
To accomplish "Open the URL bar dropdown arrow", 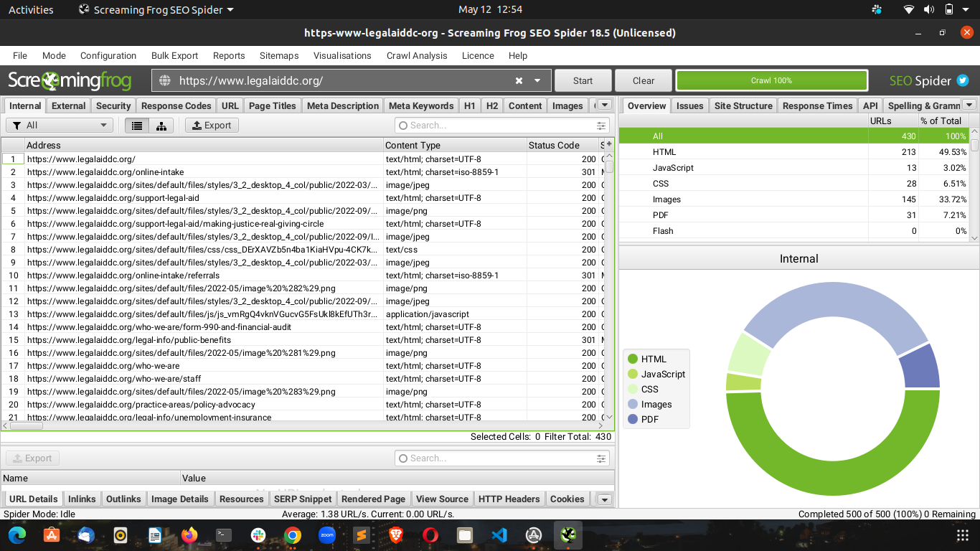I will coord(537,80).
